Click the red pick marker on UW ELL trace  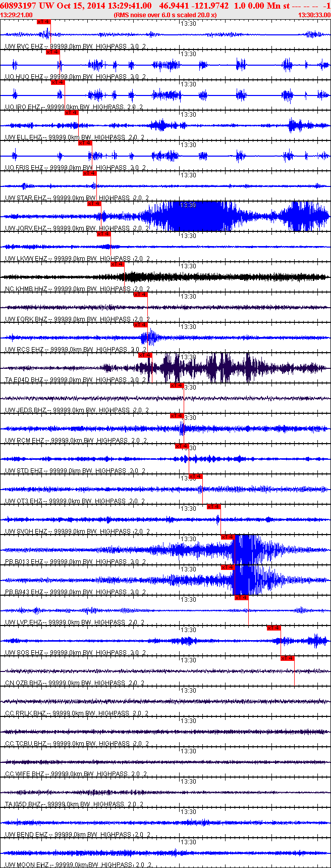tap(72, 113)
